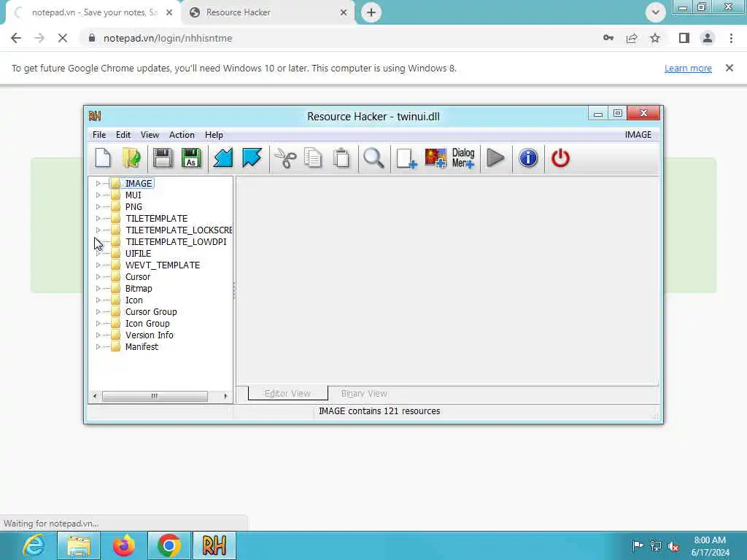Add image resource icon

pos(436,158)
